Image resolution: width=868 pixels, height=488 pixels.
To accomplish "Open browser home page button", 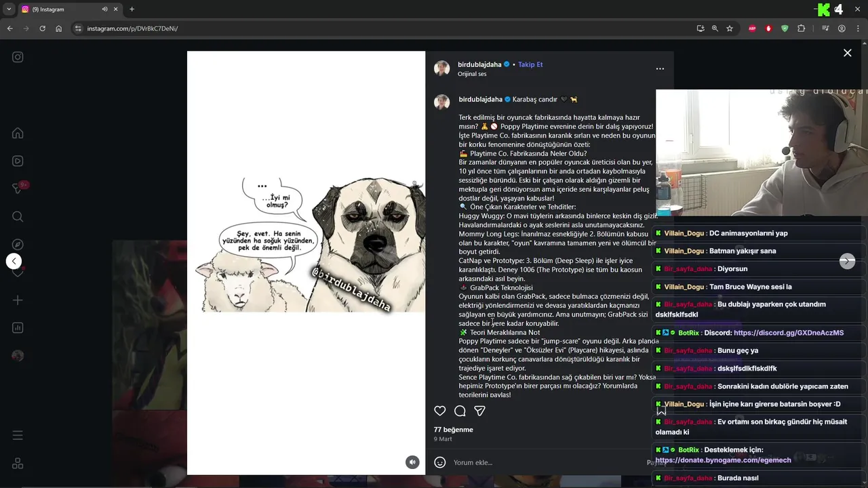I will click(x=59, y=28).
